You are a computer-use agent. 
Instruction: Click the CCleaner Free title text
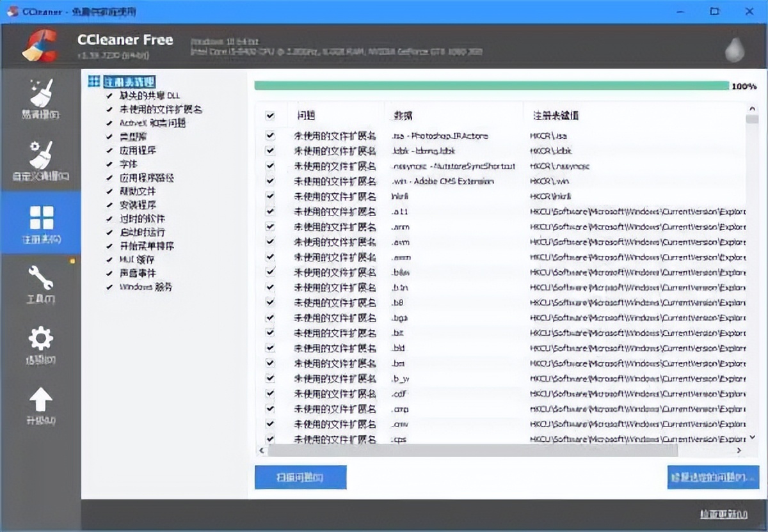pyautogui.click(x=125, y=40)
